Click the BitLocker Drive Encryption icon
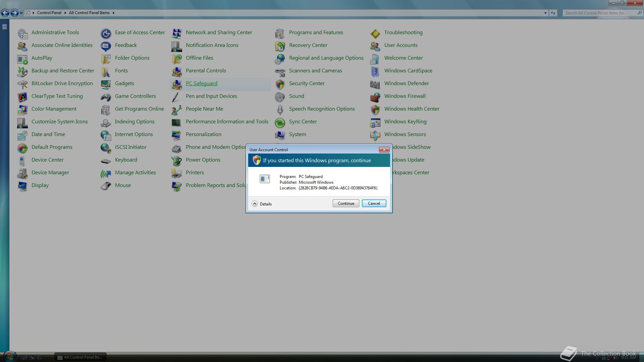The image size is (644, 362). point(22,84)
